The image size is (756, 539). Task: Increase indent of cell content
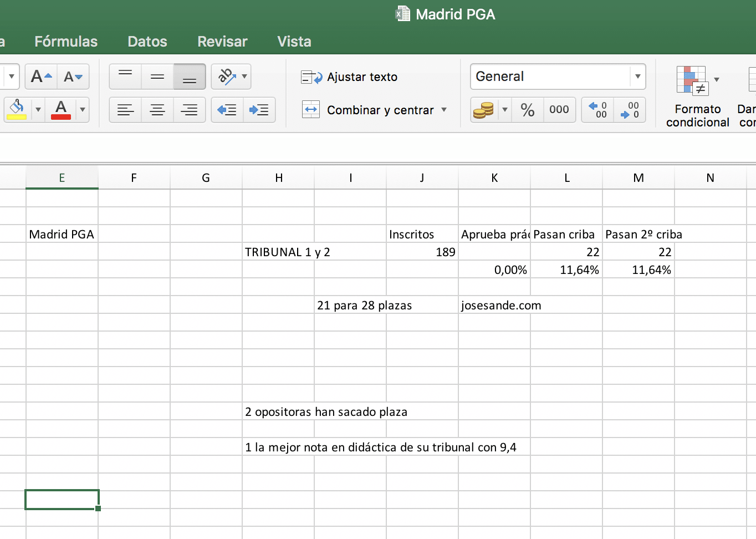tap(259, 110)
